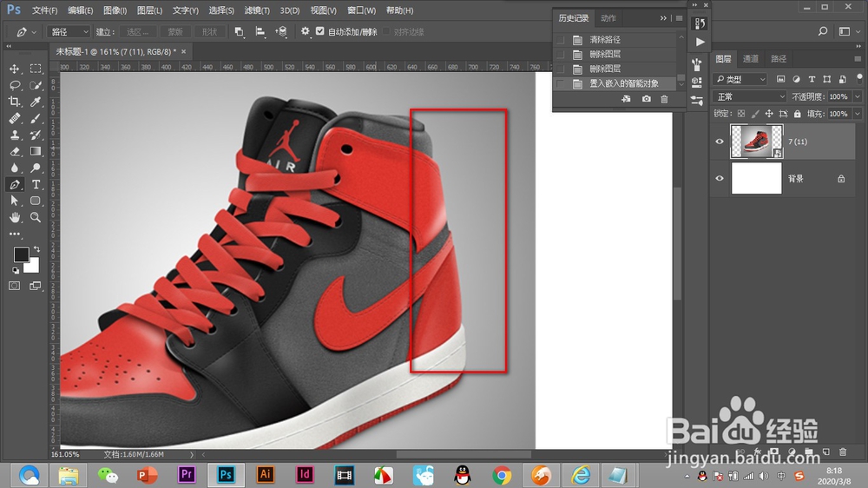Select the Rectangular Marquee tool
Viewport: 868px width, 488px height.
coord(36,69)
